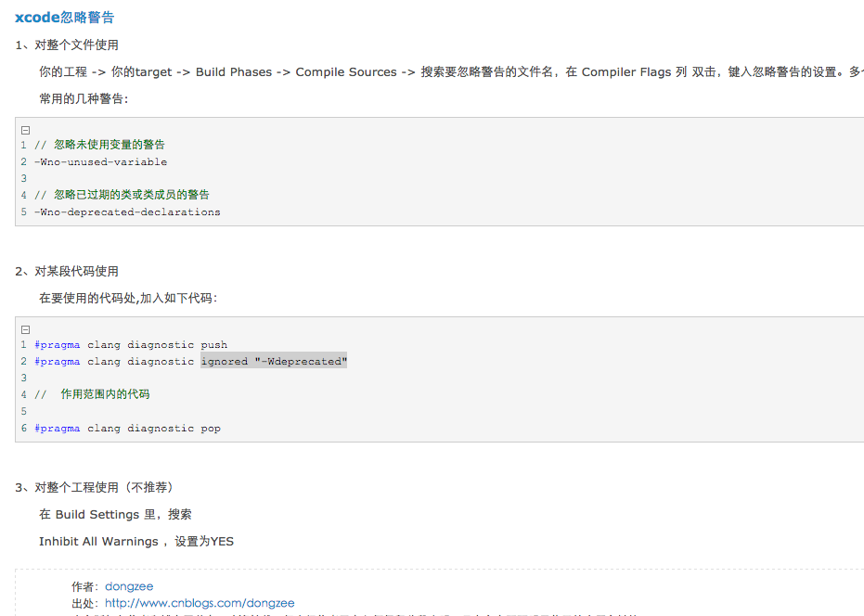Open the xcode忽略警告 article title link
The height and width of the screenshot is (616, 864).
[x=64, y=18]
